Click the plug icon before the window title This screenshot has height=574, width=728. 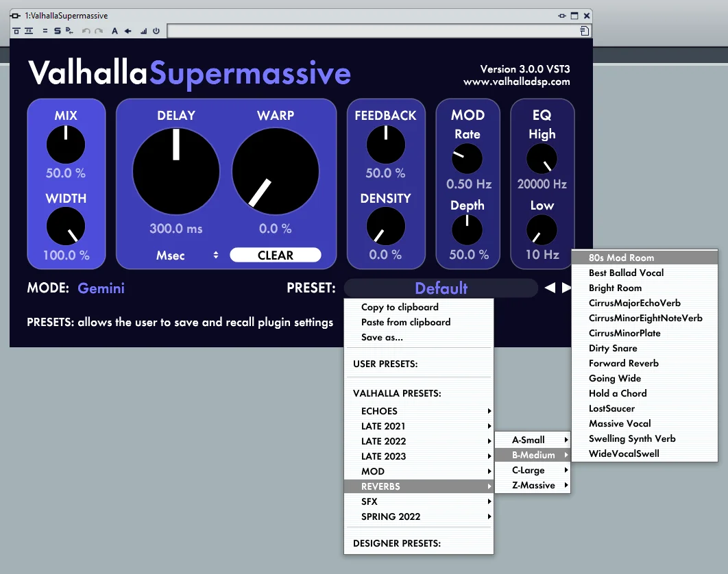[x=15, y=16]
